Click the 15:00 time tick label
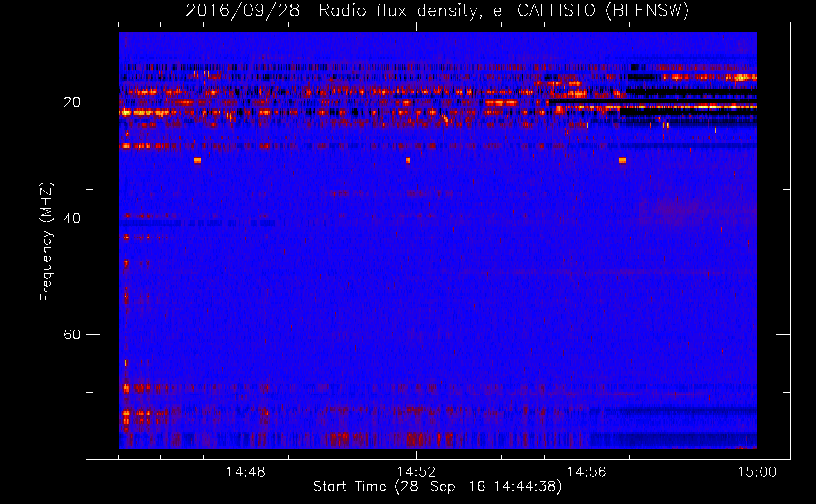This screenshot has width=816, height=504. (x=757, y=472)
